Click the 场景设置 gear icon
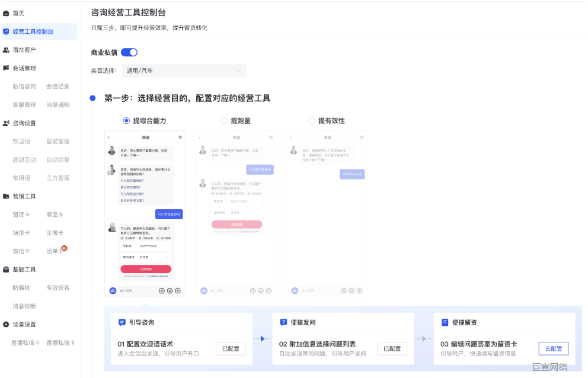This screenshot has height=378, width=588. [x=6, y=324]
